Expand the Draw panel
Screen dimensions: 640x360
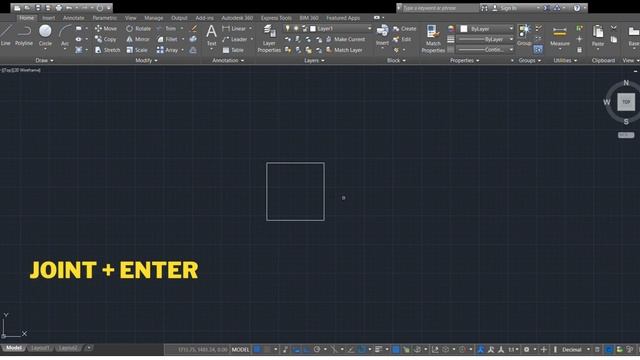44,60
